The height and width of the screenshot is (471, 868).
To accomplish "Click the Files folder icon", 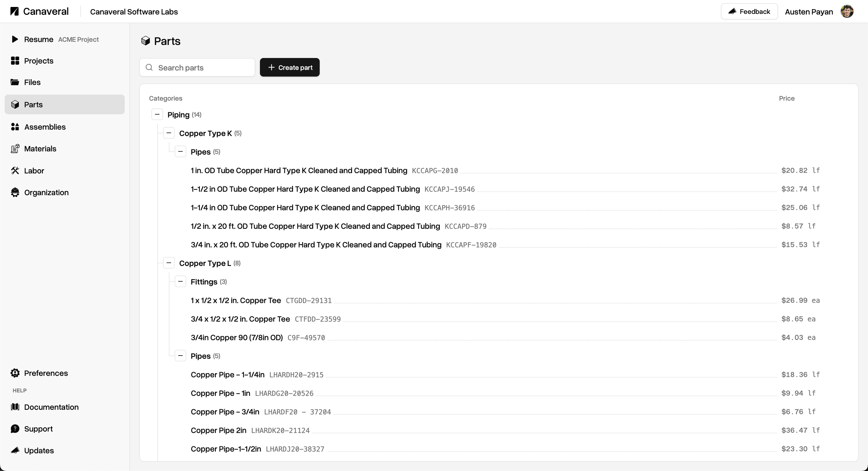I will (x=15, y=82).
